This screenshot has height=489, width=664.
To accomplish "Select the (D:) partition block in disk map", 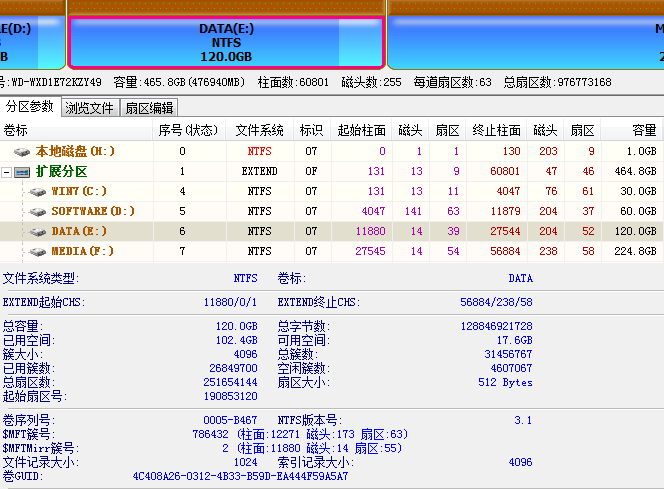I will pyautogui.click(x=30, y=42).
